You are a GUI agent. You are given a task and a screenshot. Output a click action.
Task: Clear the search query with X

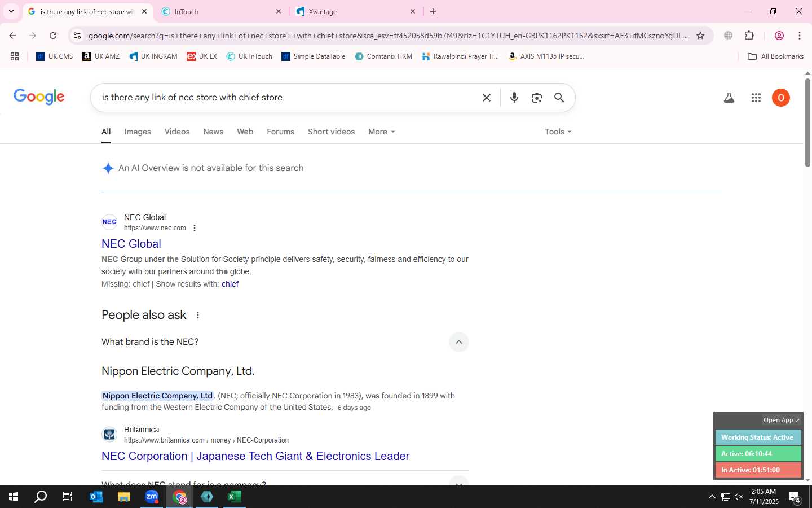(x=487, y=98)
